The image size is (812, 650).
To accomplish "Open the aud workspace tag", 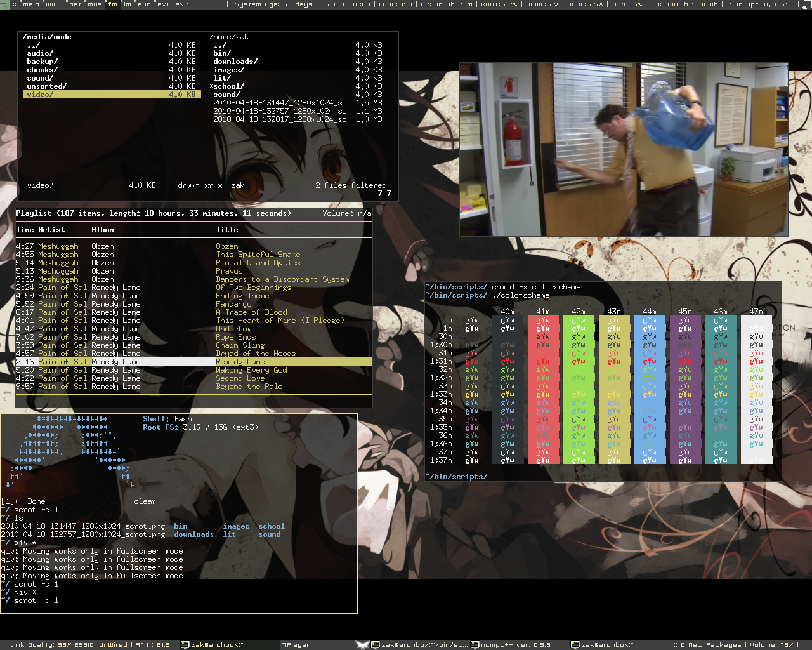I will tap(145, 4).
